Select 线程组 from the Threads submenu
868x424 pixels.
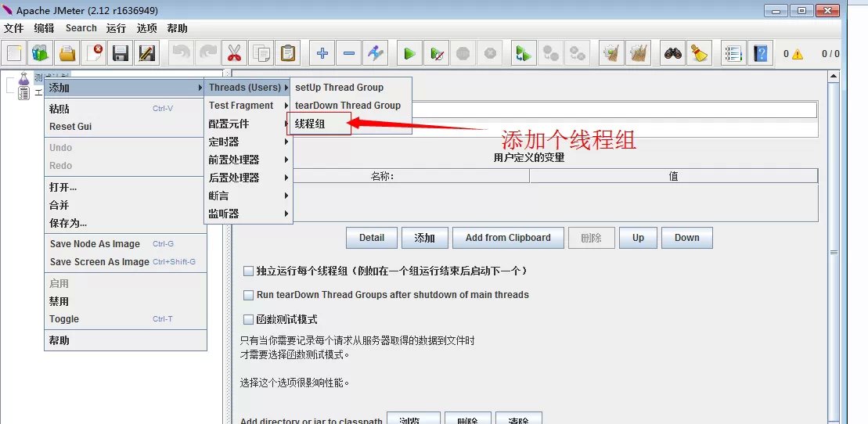[319, 124]
